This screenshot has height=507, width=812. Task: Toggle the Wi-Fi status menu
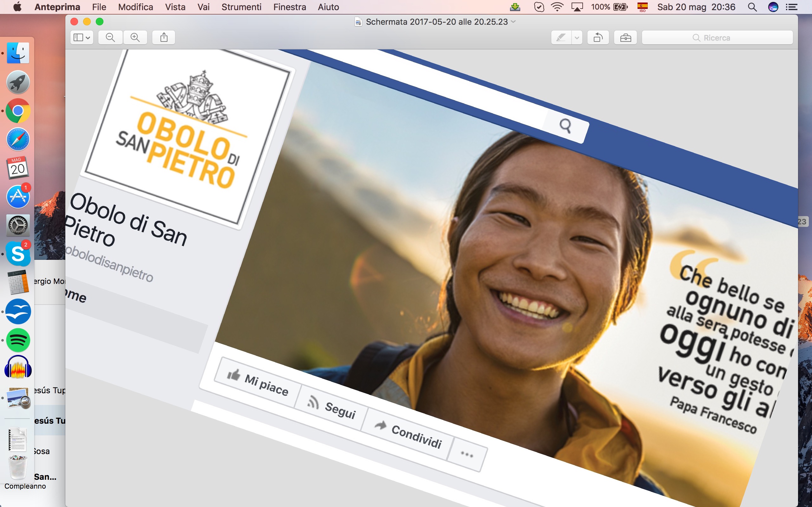tap(557, 7)
